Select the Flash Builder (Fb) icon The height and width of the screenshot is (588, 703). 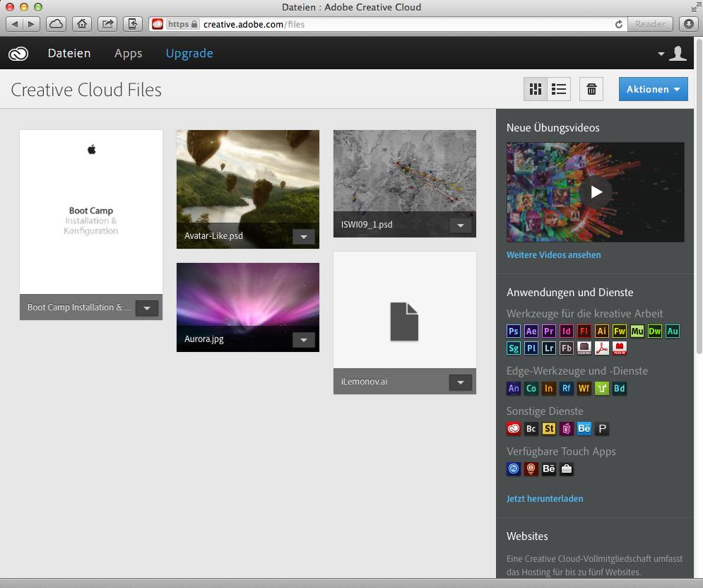(566, 348)
